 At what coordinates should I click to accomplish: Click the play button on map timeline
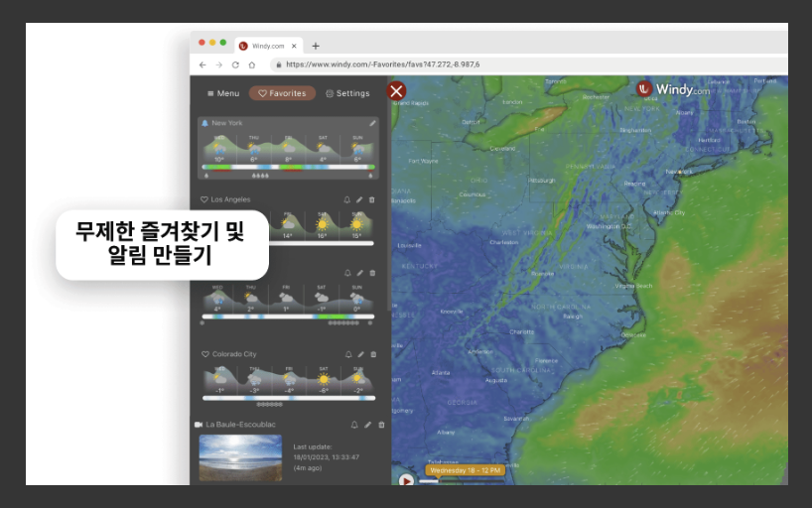tap(406, 480)
